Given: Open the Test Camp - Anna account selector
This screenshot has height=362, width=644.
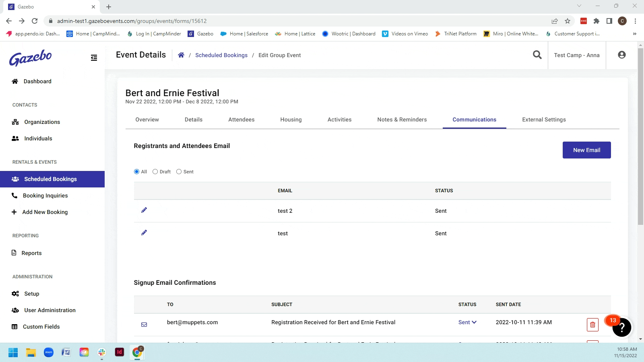Looking at the screenshot, I should click(x=576, y=55).
